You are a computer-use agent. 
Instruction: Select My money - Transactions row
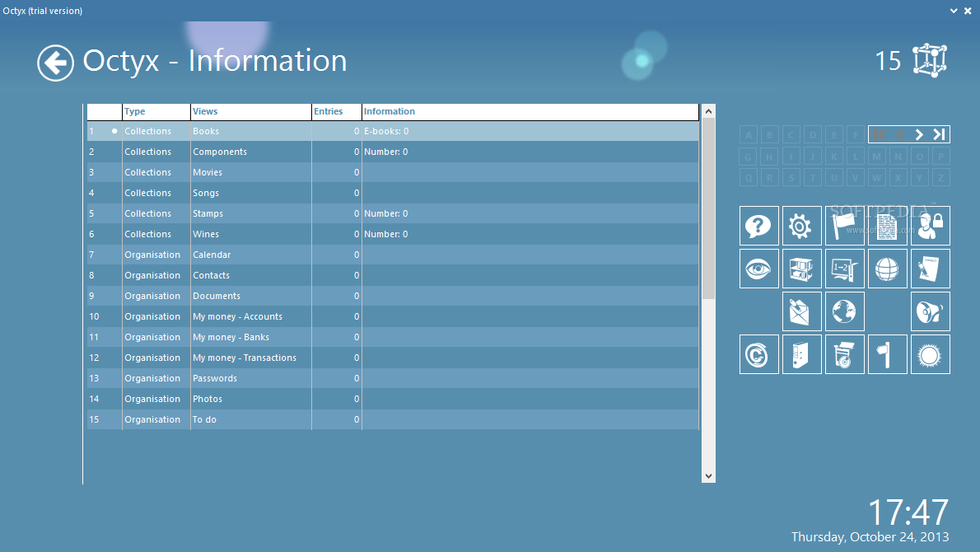coord(393,358)
